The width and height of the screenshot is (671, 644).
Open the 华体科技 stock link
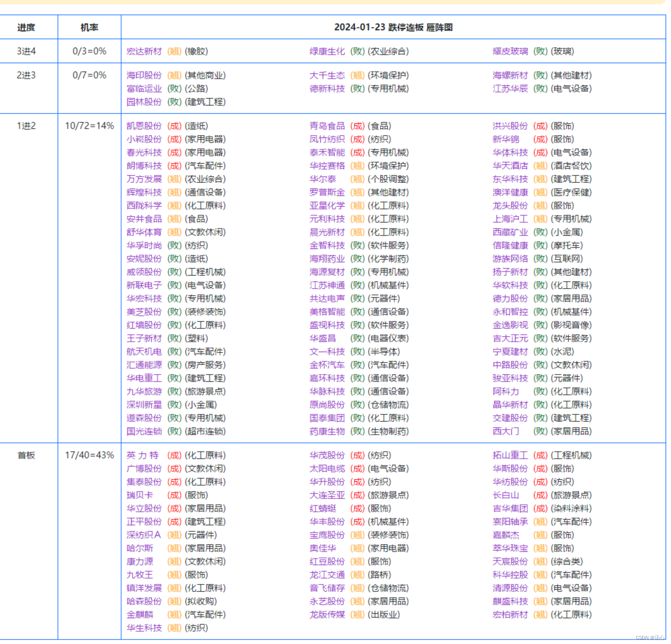point(510,153)
